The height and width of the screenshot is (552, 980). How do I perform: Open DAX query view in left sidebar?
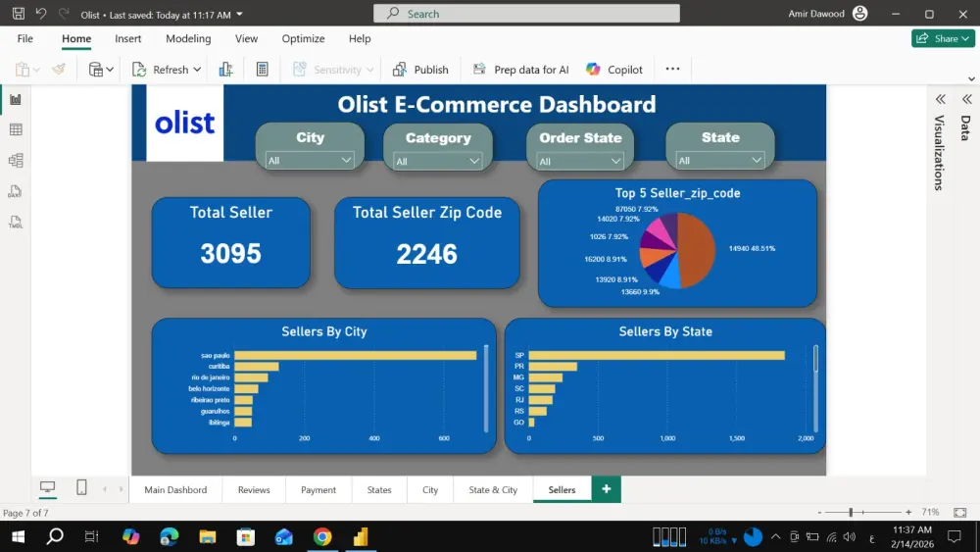click(x=16, y=191)
